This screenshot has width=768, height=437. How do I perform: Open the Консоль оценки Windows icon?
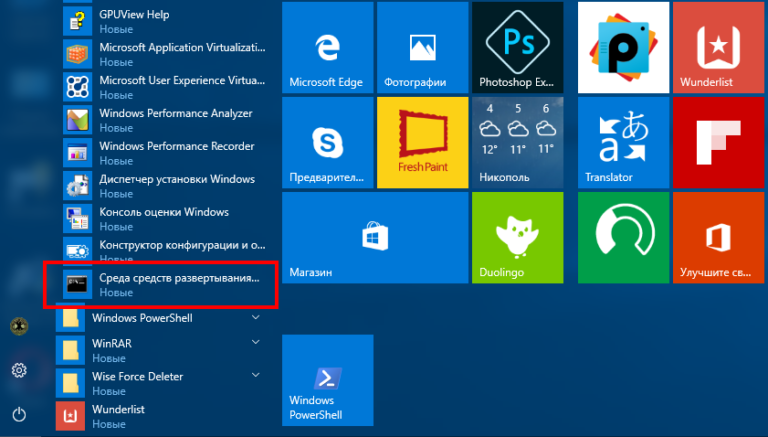click(x=77, y=218)
